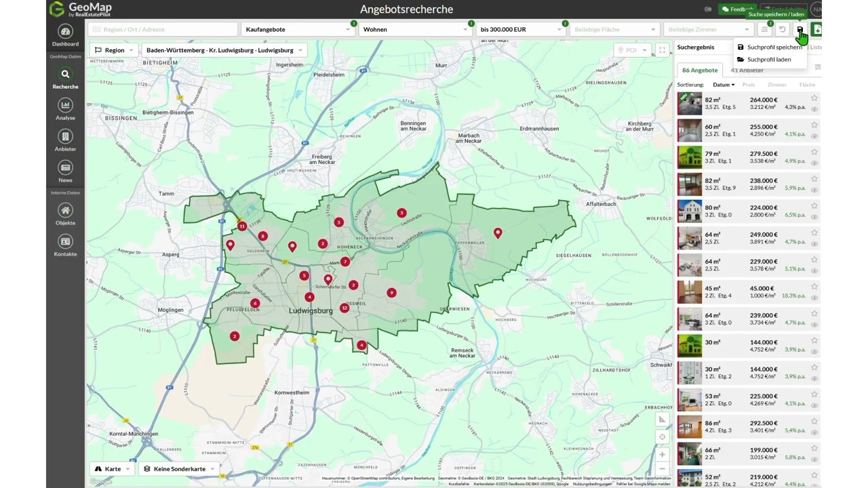This screenshot has height=488, width=868.
Task: Open the Nutzungsbedingungen link on the map
Action: pyautogui.click(x=593, y=484)
